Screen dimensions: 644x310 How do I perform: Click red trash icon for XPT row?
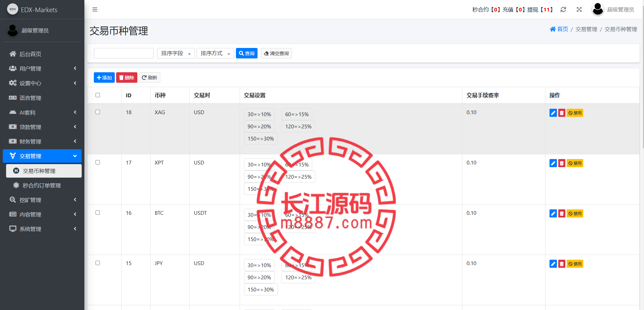(x=562, y=163)
